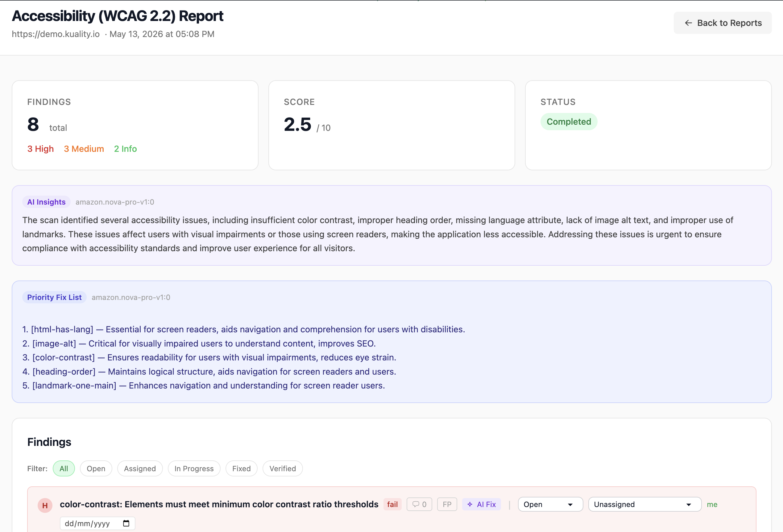The height and width of the screenshot is (532, 783).
Task: Click the [heading-order] priority fix item
Action: 209,371
